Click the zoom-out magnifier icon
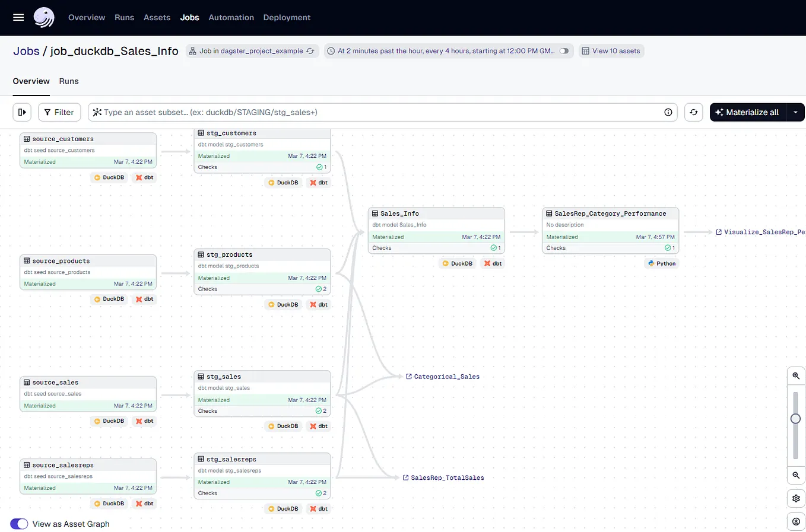 click(795, 476)
